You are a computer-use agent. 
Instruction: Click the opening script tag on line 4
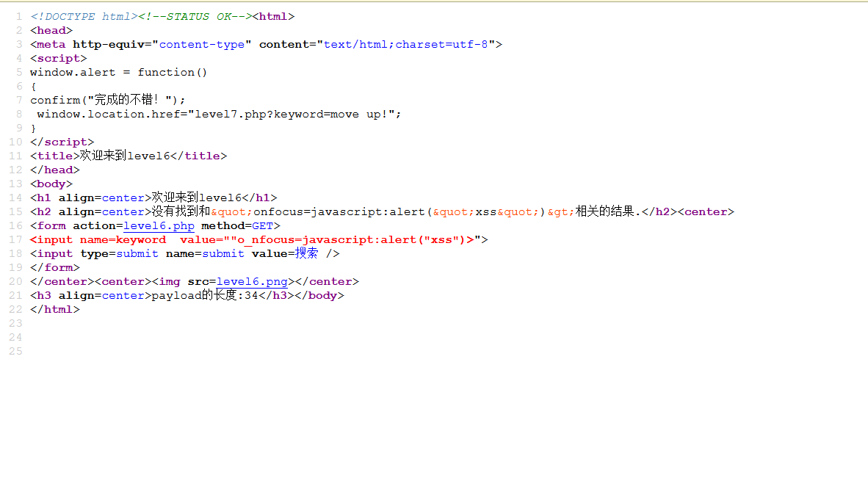tap(59, 58)
